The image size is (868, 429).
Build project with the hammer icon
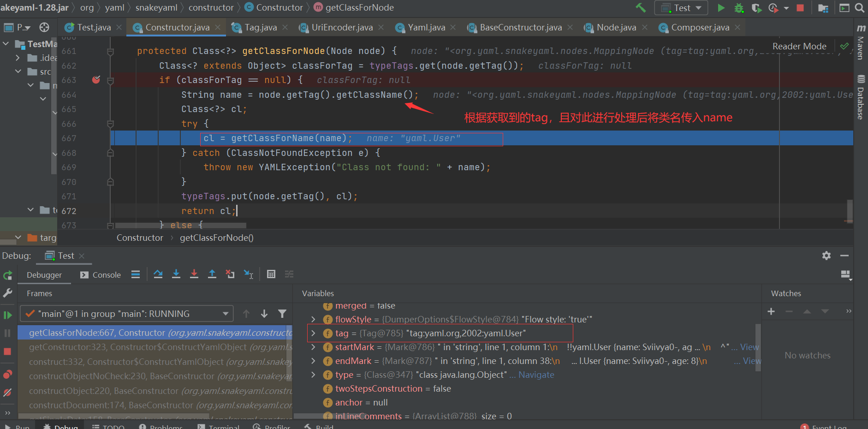pos(641,8)
